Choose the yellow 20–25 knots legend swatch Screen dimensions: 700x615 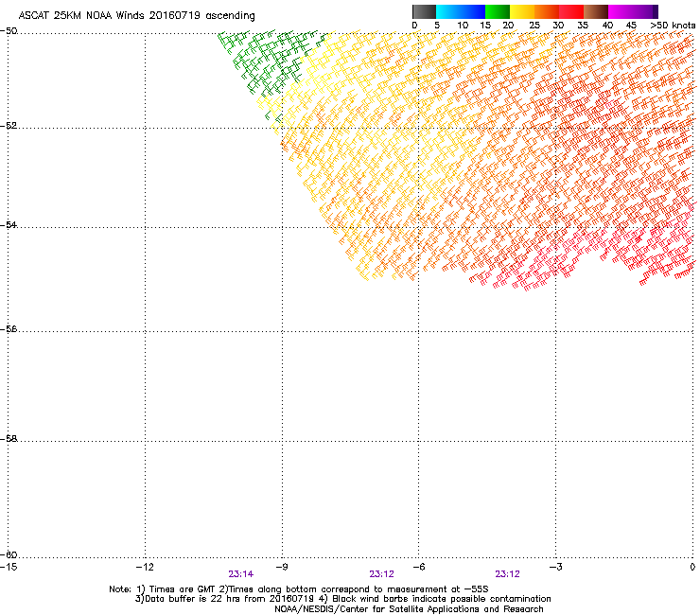(x=522, y=11)
